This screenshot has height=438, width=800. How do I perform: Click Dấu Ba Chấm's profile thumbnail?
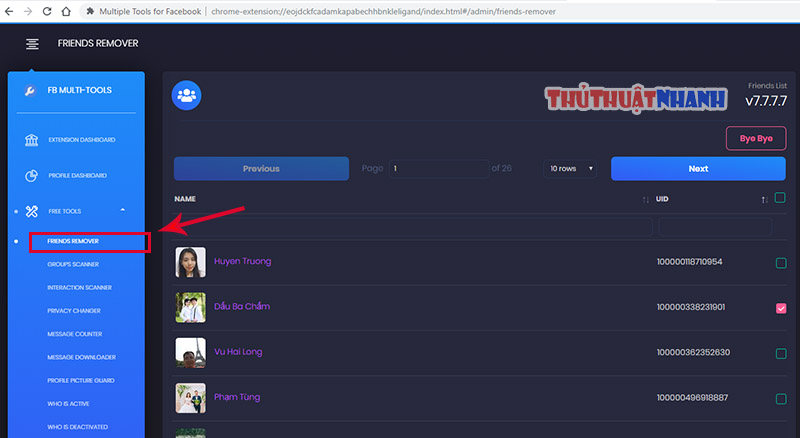[x=190, y=307]
